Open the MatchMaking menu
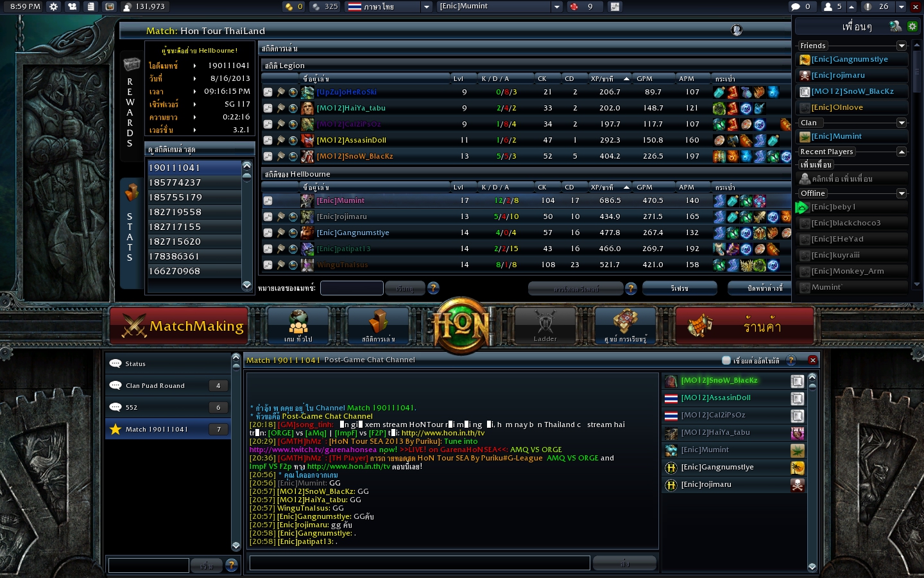 179,326
